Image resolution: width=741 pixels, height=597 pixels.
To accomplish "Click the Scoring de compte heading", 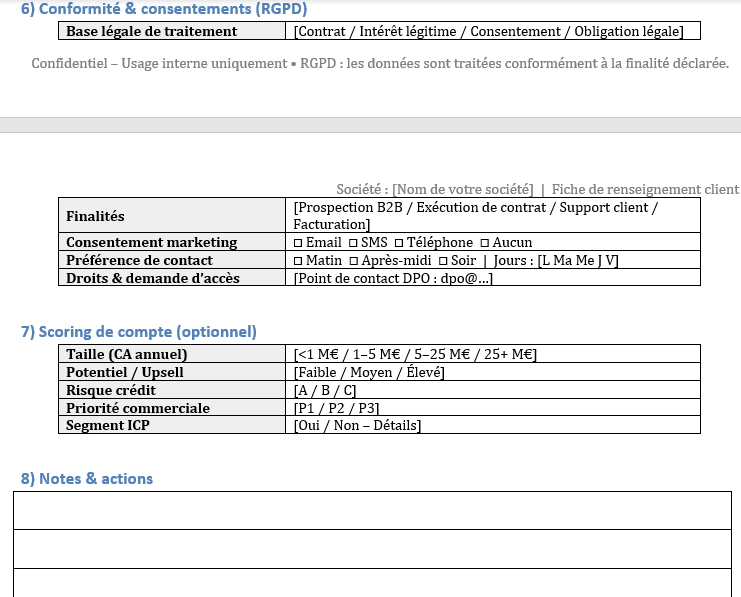I will coord(139,332).
